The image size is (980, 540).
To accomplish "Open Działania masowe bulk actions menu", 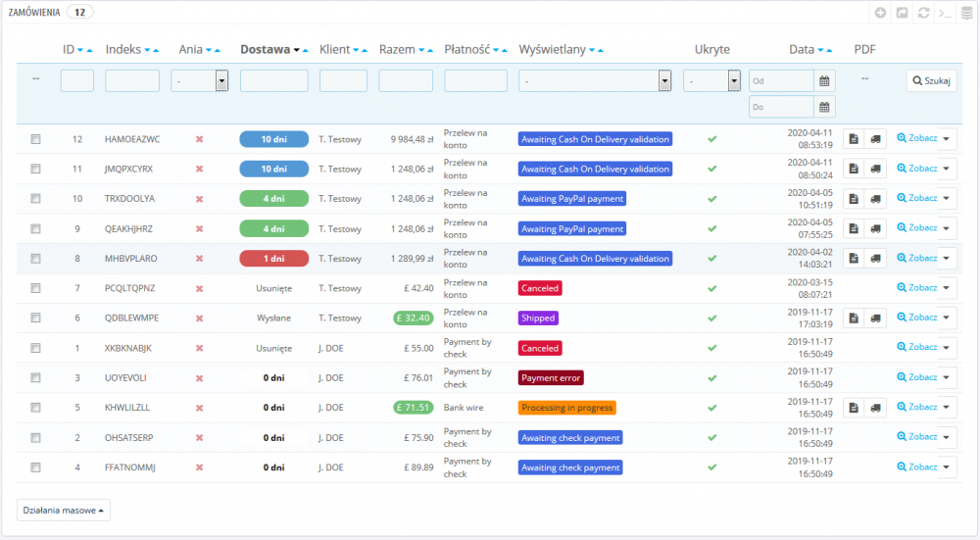I will tap(63, 510).
